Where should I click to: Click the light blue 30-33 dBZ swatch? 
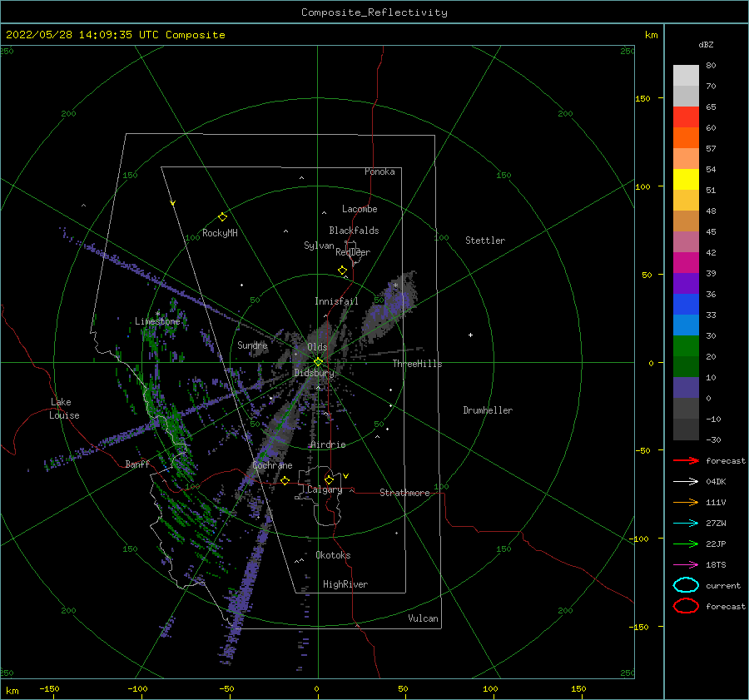(x=686, y=325)
